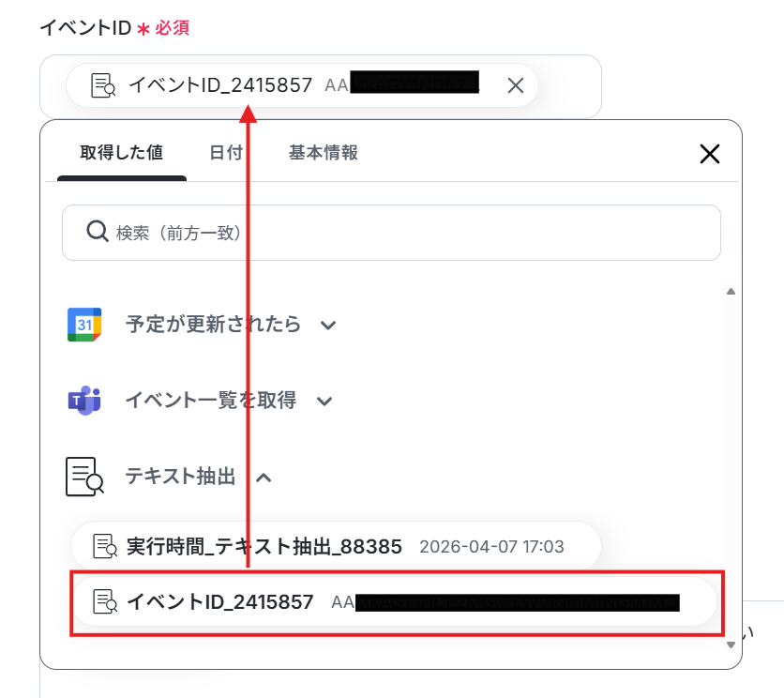The width and height of the screenshot is (784, 698).
Task: Open the 基本情報 tab
Action: [x=323, y=153]
